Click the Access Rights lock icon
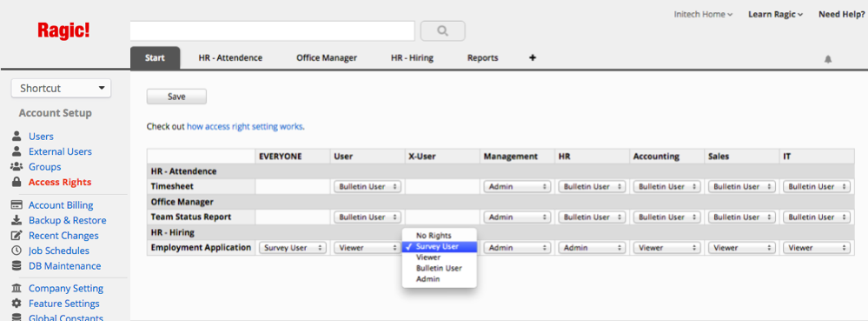 tap(17, 182)
